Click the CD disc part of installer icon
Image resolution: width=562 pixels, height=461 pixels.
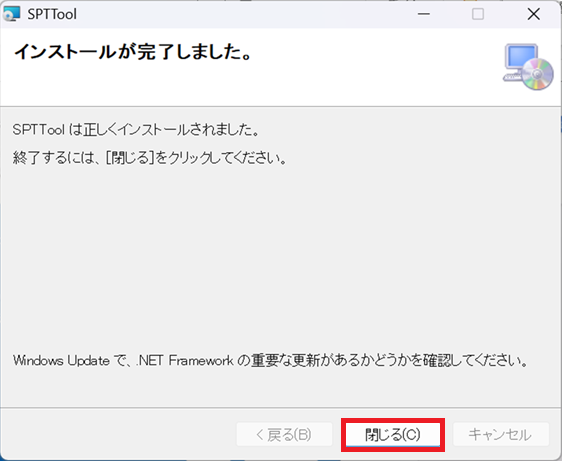[x=537, y=74]
